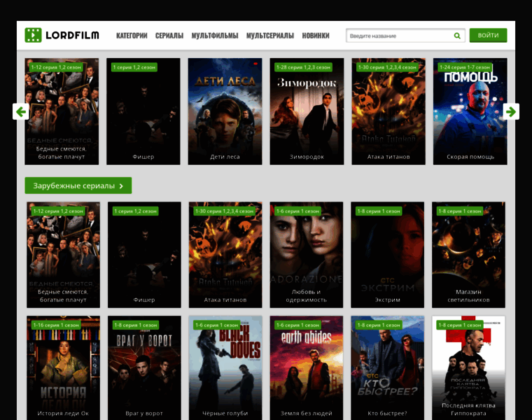532x420 pixels.
Task: Click the 1-24 серия 1-7 сезон badge
Action: click(x=465, y=67)
